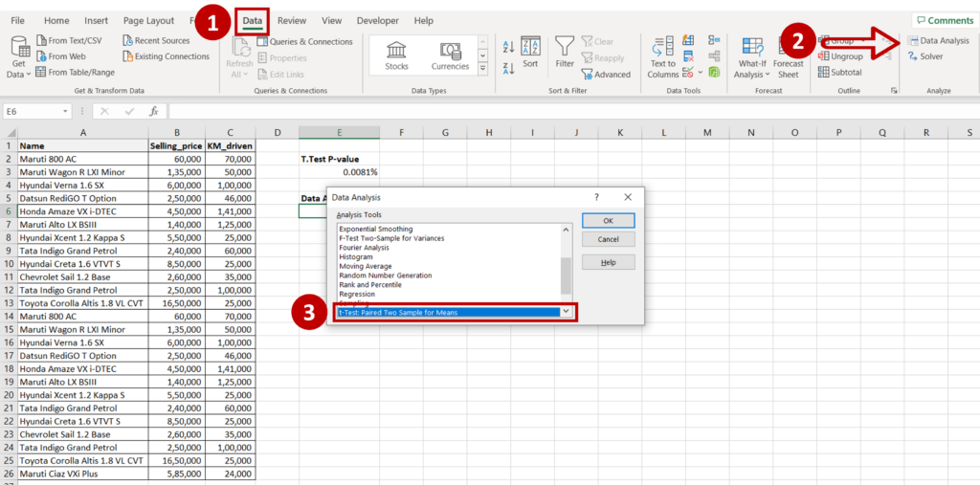Select t-Test: Paired Two Sample for Means
Screen dimensions: 980x485
(449, 312)
